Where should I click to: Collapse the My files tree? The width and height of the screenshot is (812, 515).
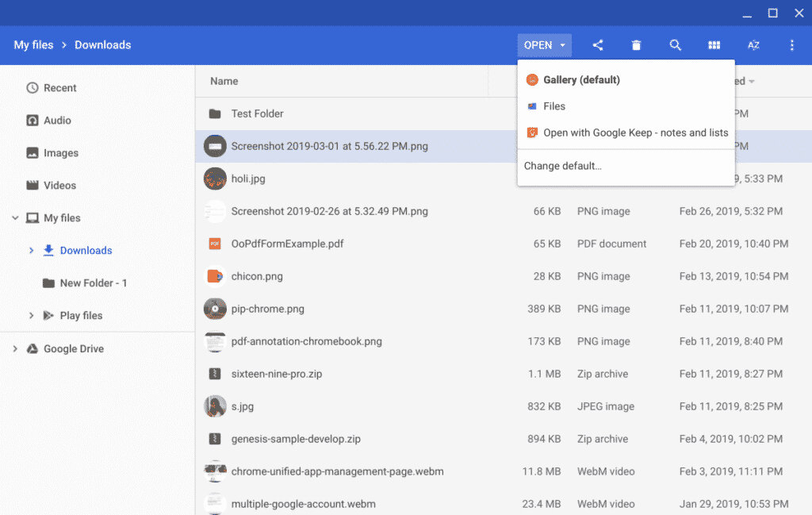point(16,217)
